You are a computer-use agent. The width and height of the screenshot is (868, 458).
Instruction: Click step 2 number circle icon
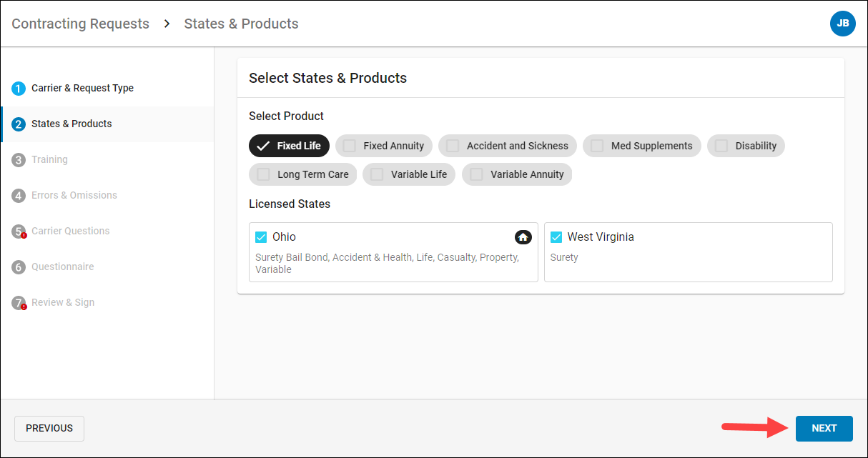[19, 124]
